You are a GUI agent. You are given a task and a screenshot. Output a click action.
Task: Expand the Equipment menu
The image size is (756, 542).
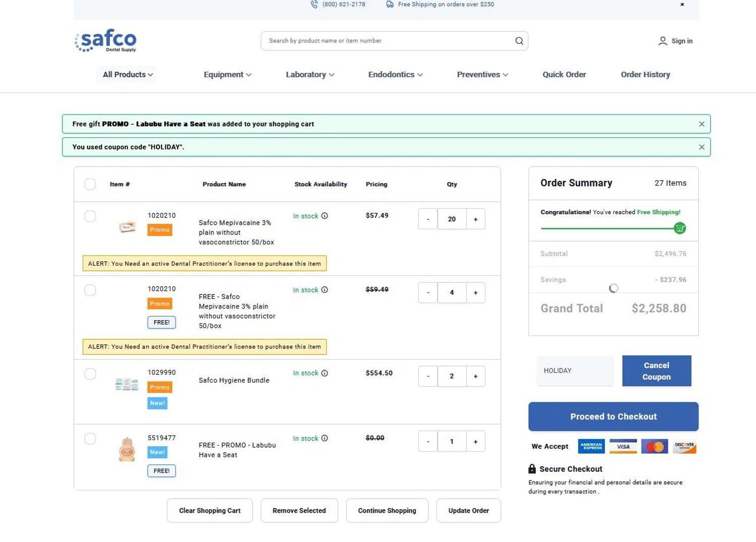tap(227, 75)
